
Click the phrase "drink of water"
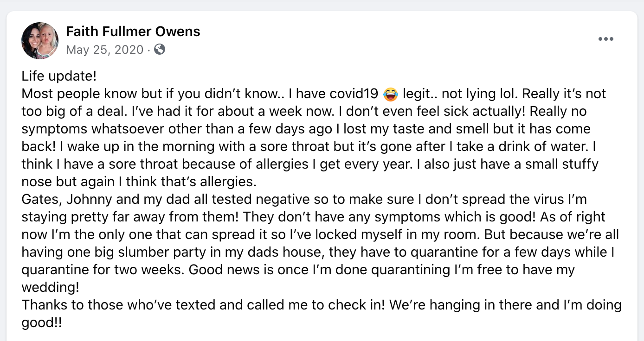(541, 146)
